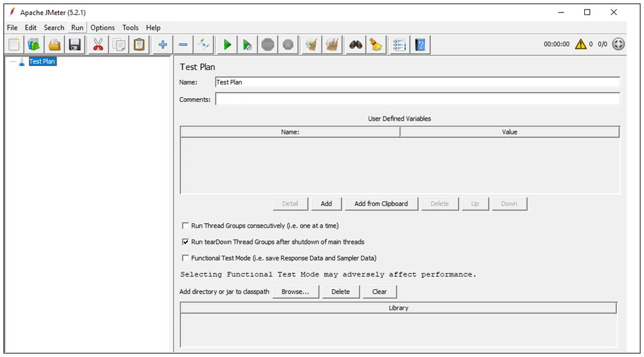Click the Add from Clipboard button
644x357 pixels.
[x=380, y=204]
